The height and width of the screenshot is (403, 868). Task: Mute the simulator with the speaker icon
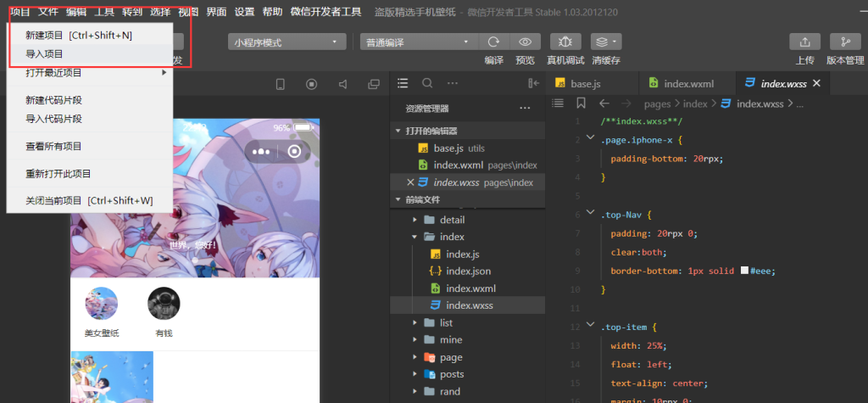point(343,84)
